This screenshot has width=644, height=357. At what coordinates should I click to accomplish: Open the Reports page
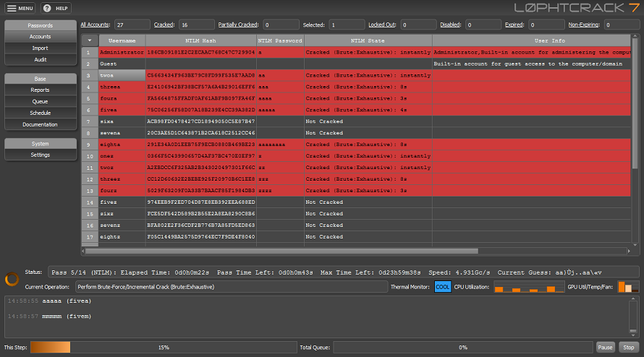[x=41, y=90]
